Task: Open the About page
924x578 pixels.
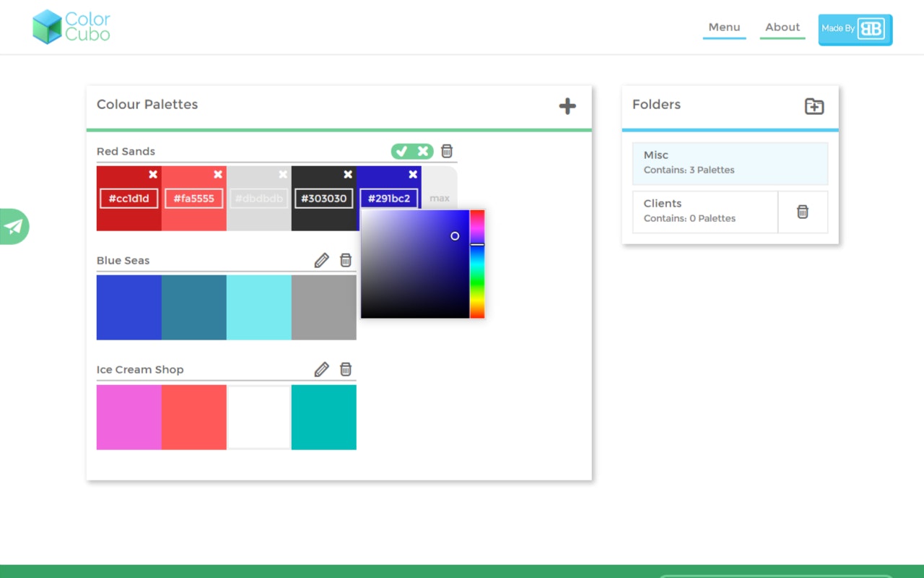Action: pos(783,27)
